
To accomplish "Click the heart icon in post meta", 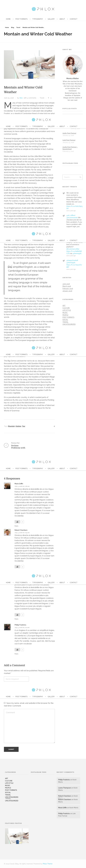I will (48, 98).
